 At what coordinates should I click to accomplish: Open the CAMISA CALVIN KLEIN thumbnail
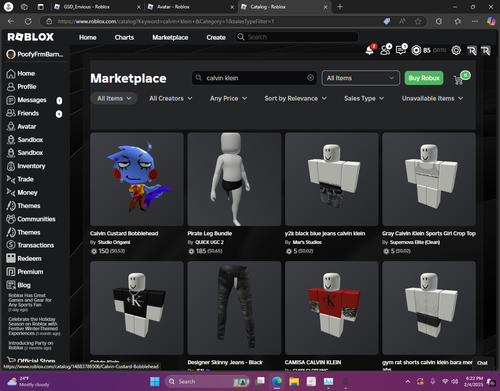(332, 308)
